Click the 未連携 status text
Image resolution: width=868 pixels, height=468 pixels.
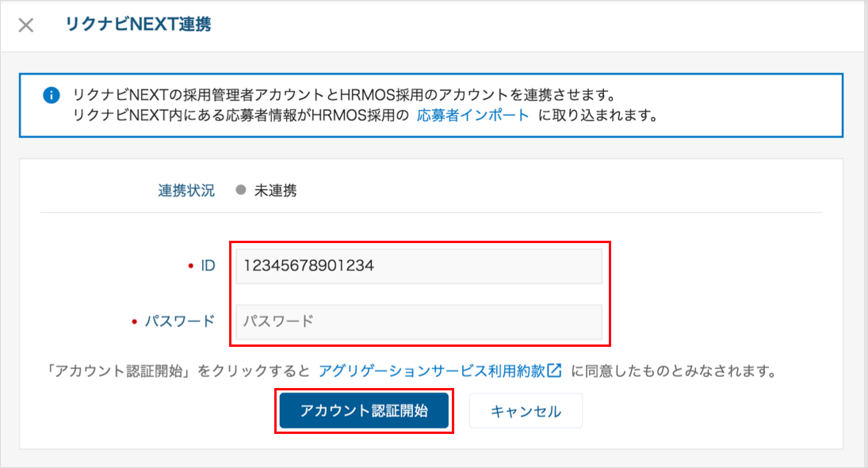[x=275, y=191]
